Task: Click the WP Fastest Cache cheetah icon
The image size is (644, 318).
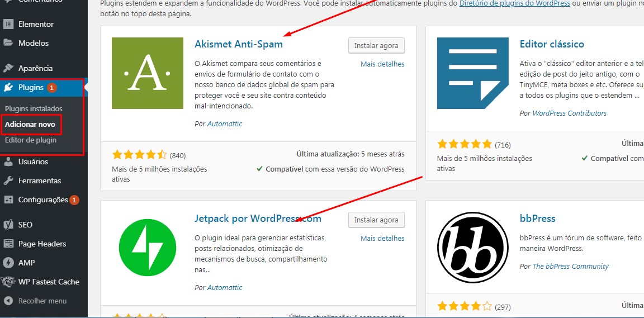Action: [8, 282]
